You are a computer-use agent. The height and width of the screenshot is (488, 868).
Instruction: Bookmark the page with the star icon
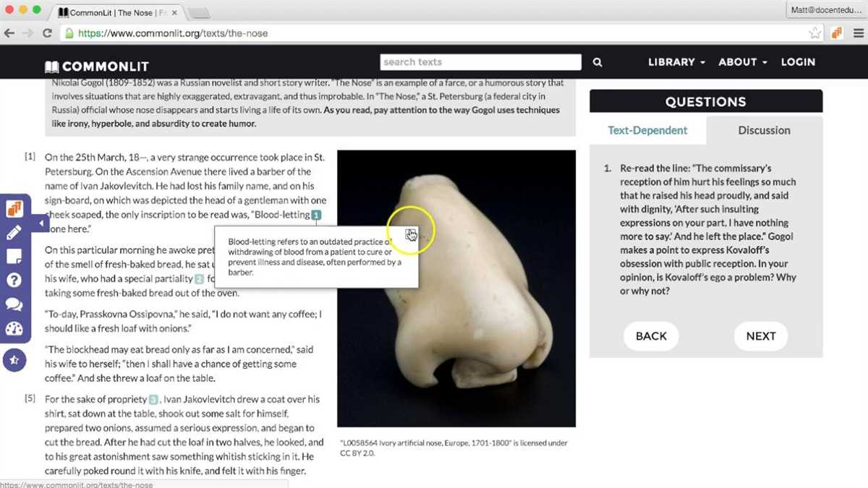[x=815, y=33]
